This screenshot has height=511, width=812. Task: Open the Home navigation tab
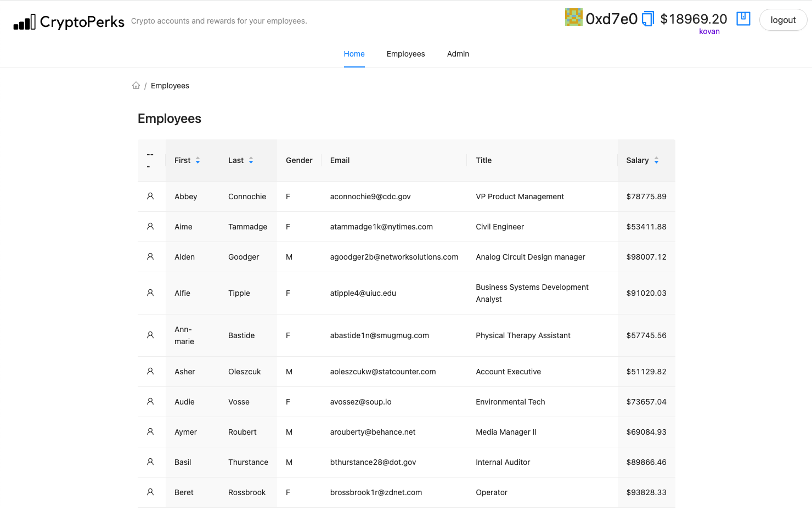click(354, 54)
